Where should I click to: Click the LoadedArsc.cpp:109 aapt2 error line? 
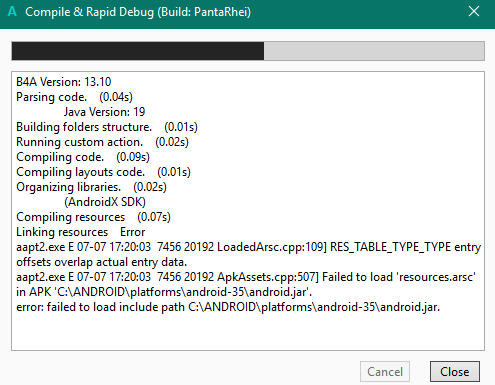(x=248, y=254)
